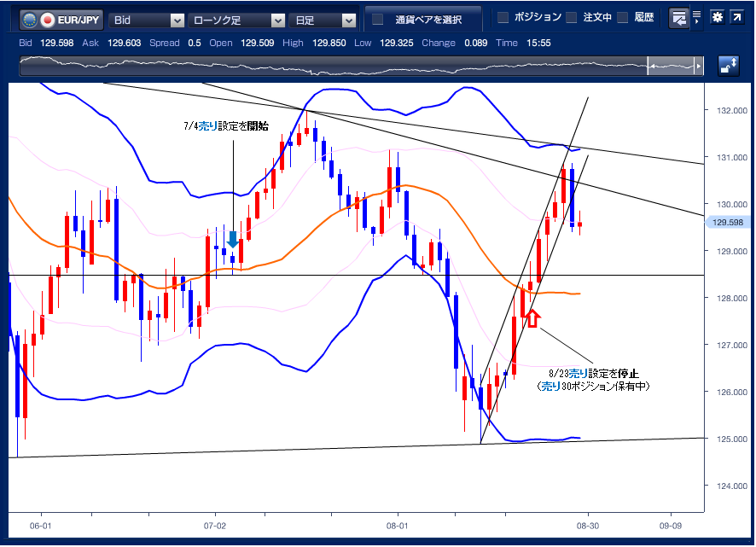Click the Change 0.089 value
This screenshot has width=756, height=547.
click(x=476, y=43)
